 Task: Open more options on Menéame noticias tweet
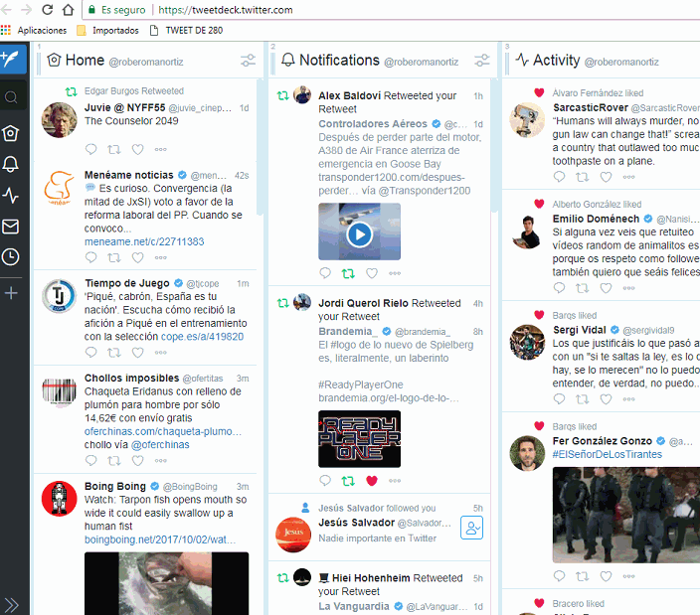tap(161, 257)
